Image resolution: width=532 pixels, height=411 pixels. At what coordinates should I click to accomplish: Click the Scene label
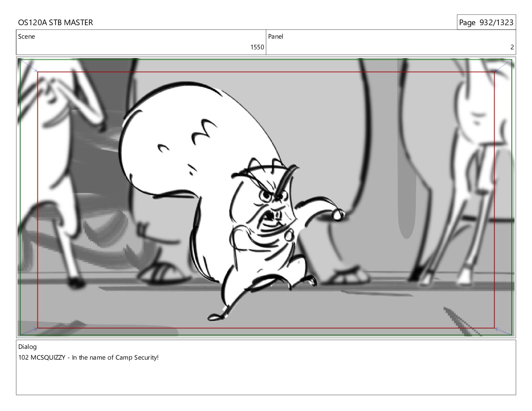coord(27,37)
